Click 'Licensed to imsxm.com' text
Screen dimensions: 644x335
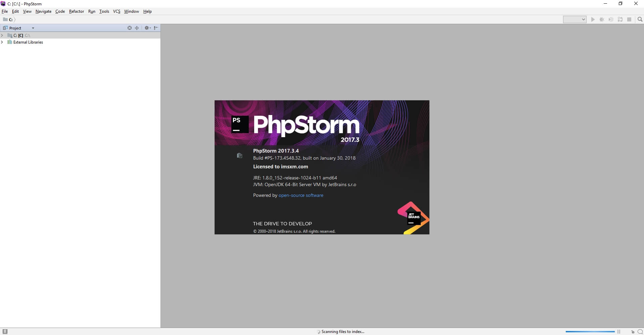point(280,167)
